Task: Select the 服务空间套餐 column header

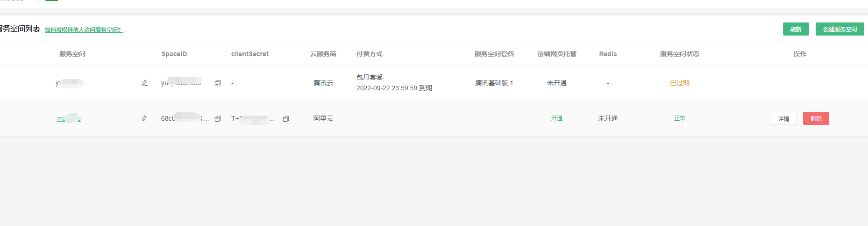Action: coord(494,54)
